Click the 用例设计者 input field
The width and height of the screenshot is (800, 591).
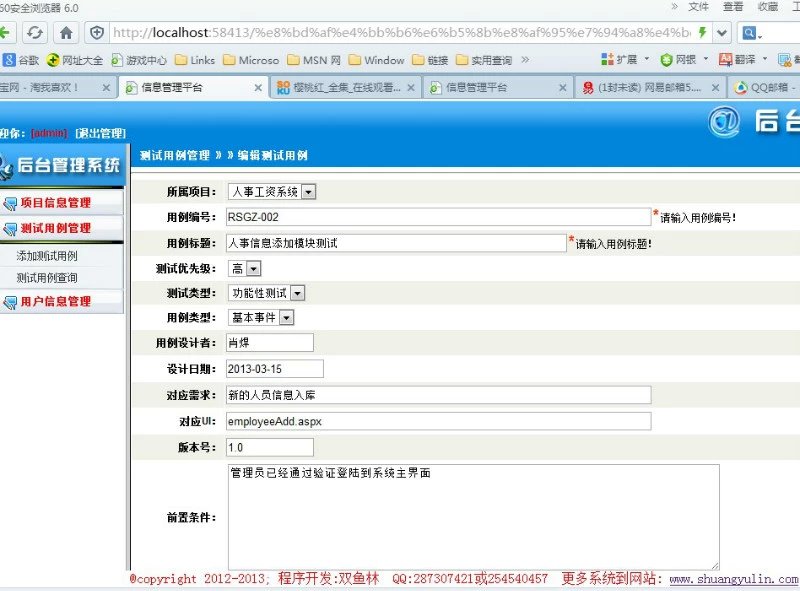(270, 342)
